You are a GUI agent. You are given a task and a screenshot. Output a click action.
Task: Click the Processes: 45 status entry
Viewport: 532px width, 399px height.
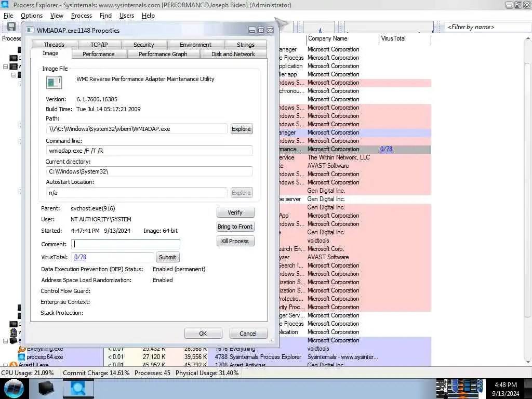point(152,373)
